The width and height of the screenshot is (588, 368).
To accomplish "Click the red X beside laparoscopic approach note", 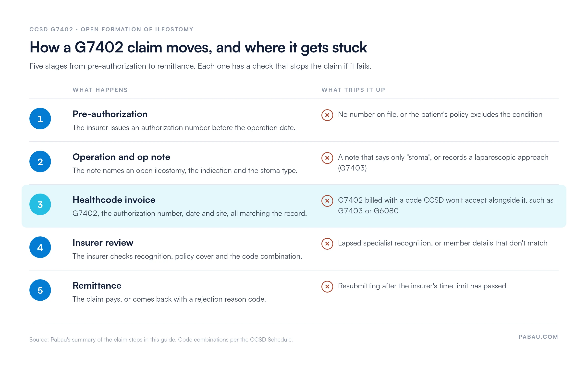I will click(x=327, y=158).
